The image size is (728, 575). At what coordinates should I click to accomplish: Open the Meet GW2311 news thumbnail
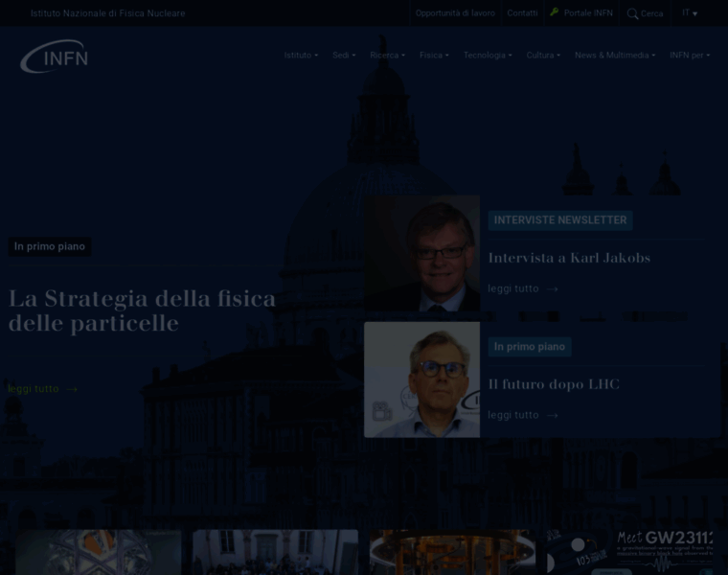tap(629, 552)
